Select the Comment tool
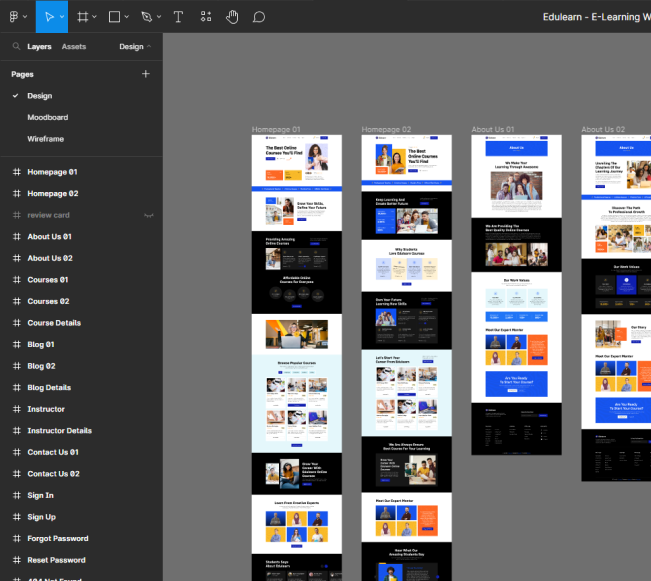Screen dimensions: 651x581 click(259, 17)
